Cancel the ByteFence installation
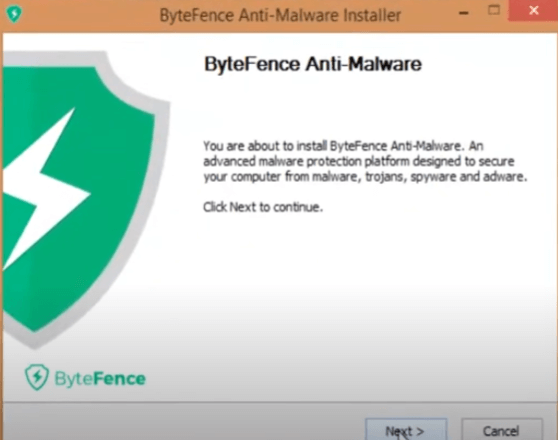Viewport: 558px width, 440px height. 501,429
